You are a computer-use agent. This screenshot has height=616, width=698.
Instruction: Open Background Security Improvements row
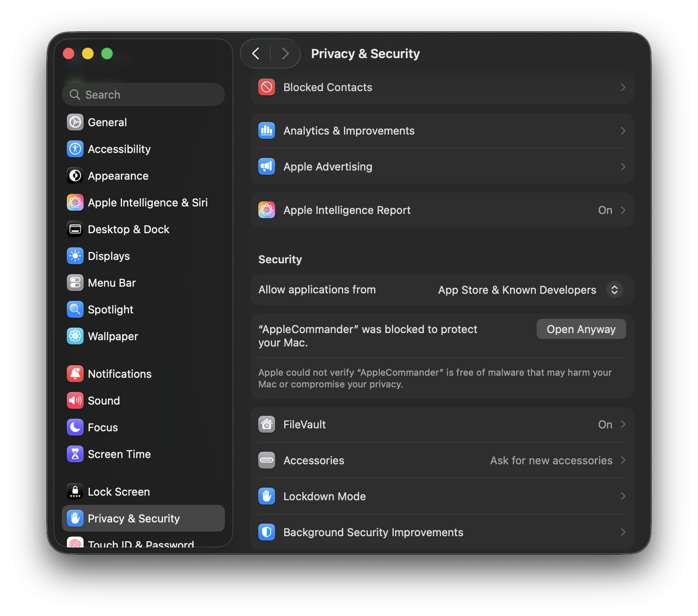pos(442,532)
